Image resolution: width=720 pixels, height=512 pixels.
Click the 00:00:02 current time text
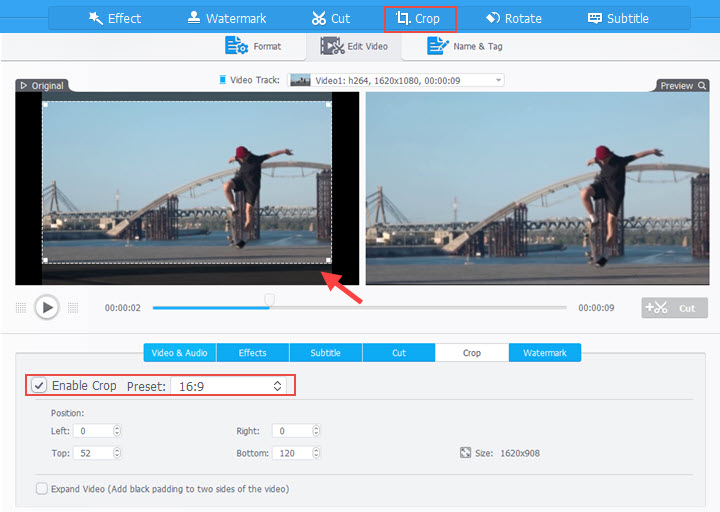123,308
